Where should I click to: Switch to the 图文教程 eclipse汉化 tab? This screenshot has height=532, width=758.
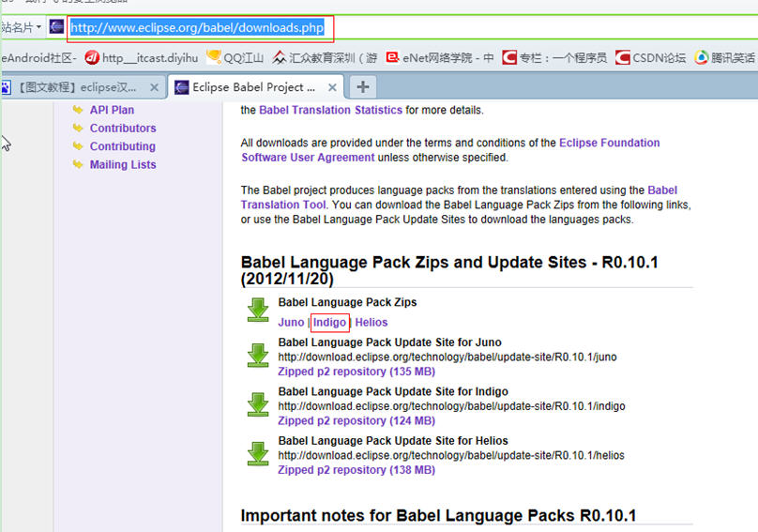click(83, 87)
